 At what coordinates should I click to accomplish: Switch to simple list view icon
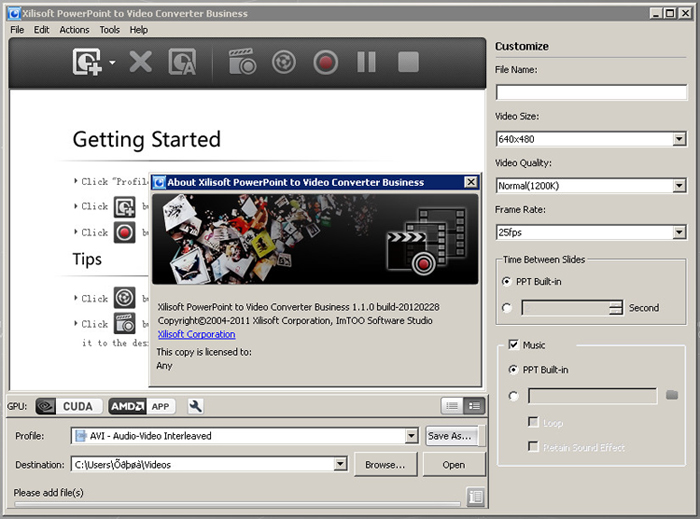(x=452, y=406)
